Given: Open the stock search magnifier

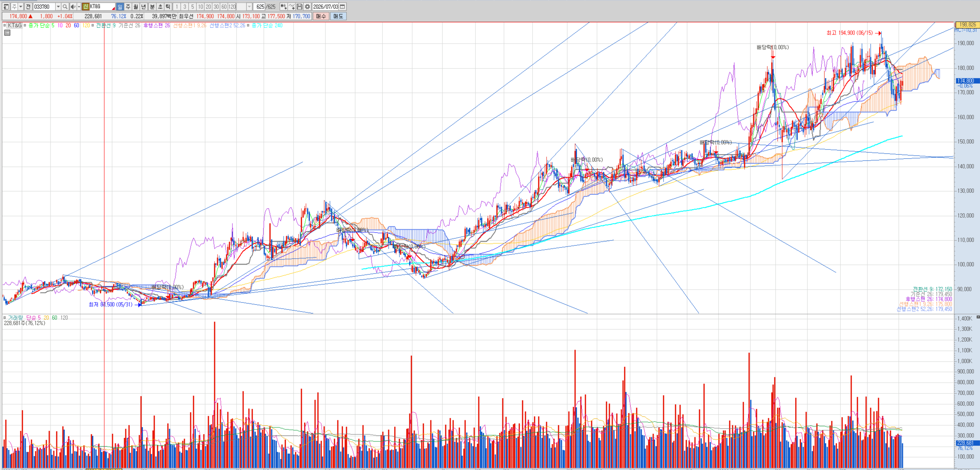Looking at the screenshot, I should pos(65,6).
